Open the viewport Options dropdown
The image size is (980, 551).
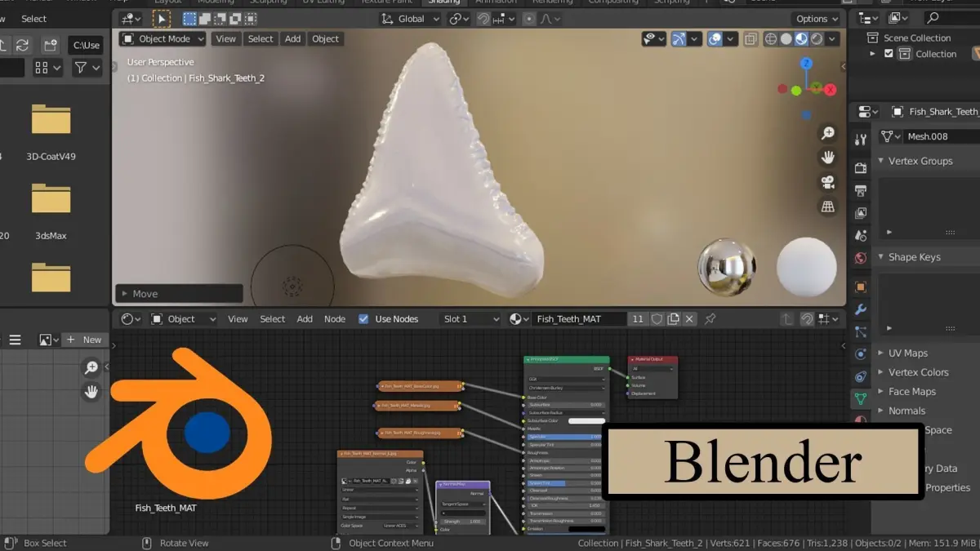(817, 19)
